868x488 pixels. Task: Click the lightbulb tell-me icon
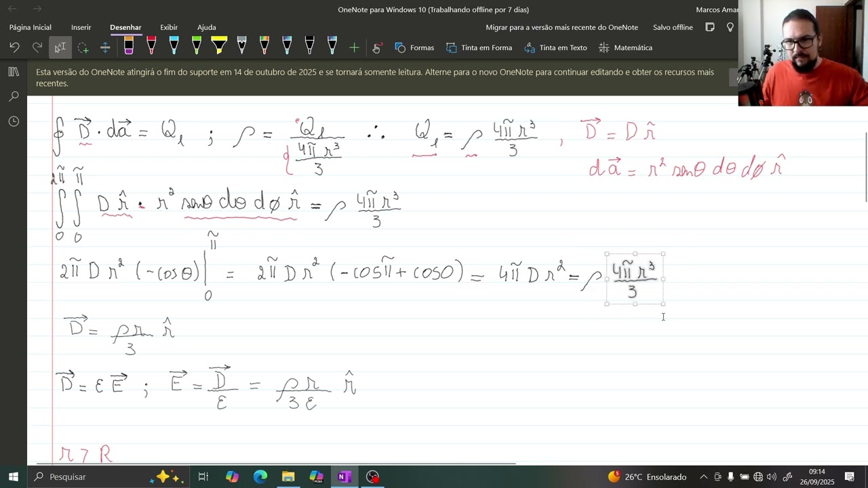point(730,27)
